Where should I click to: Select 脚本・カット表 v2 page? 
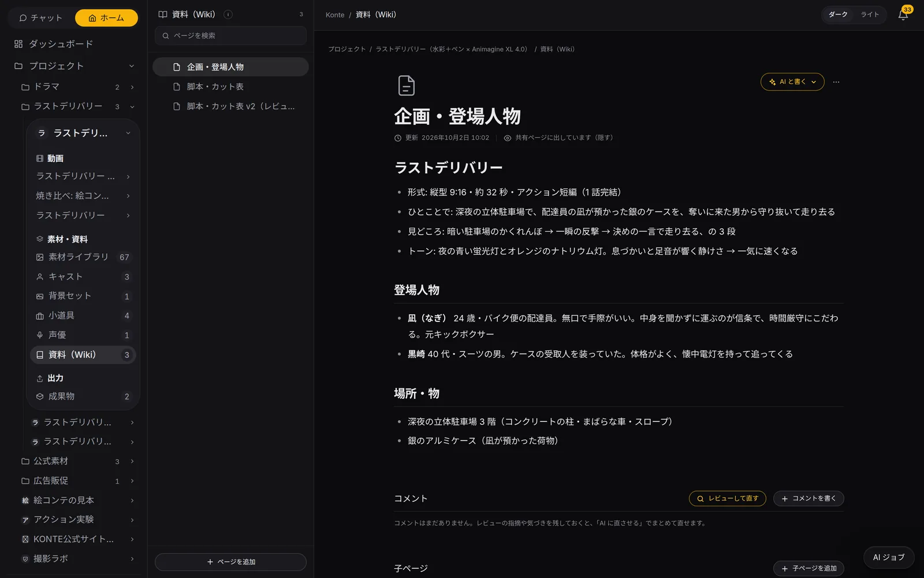pos(230,106)
